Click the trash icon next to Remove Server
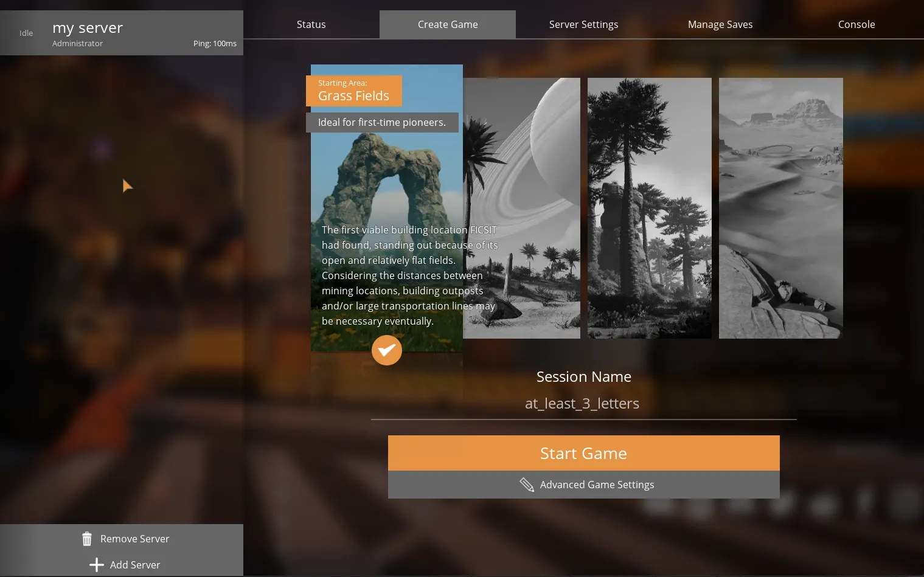Viewport: 924px width, 577px height. click(x=86, y=539)
